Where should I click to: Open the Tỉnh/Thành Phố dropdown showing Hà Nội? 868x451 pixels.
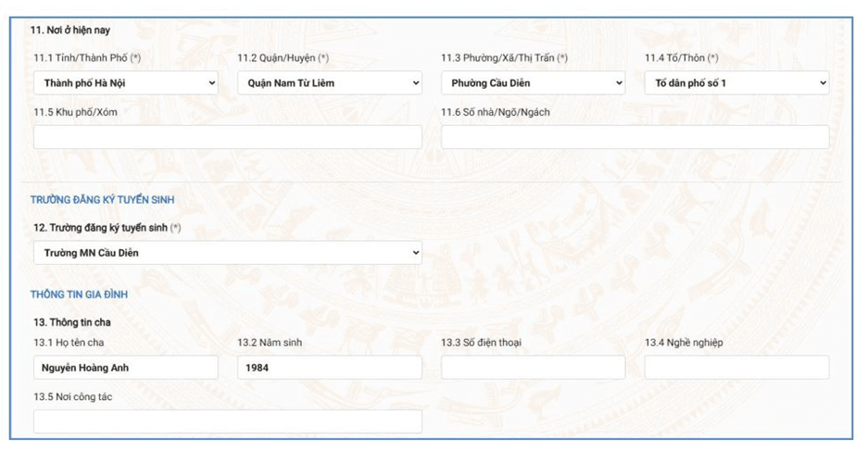coord(126,83)
